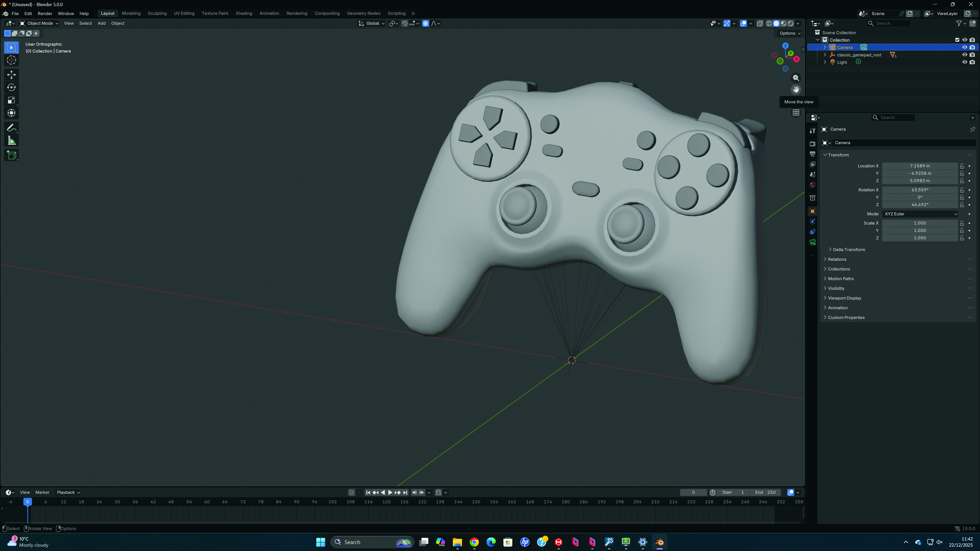This screenshot has width=980, height=551.
Task: Select the Move tool in viewport toolbar
Action: 11,75
